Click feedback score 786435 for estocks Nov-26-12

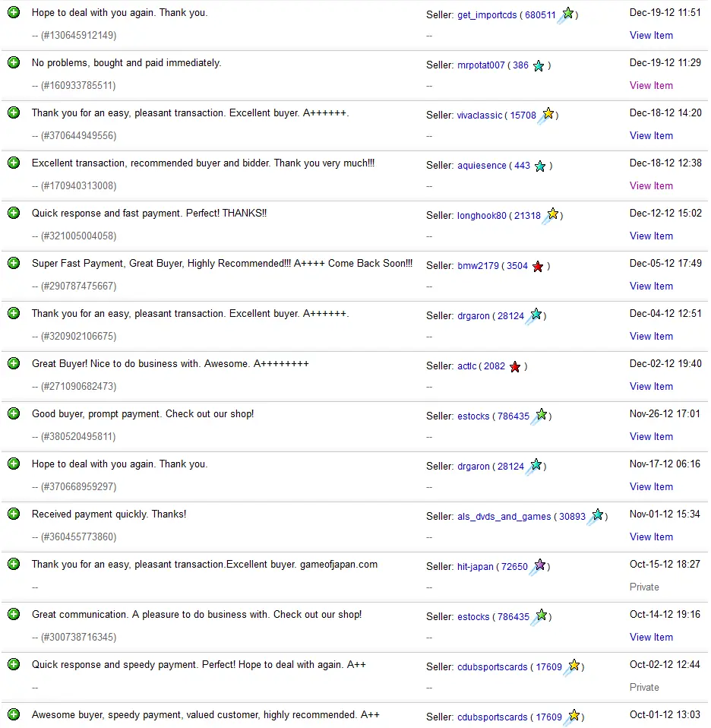click(x=513, y=416)
